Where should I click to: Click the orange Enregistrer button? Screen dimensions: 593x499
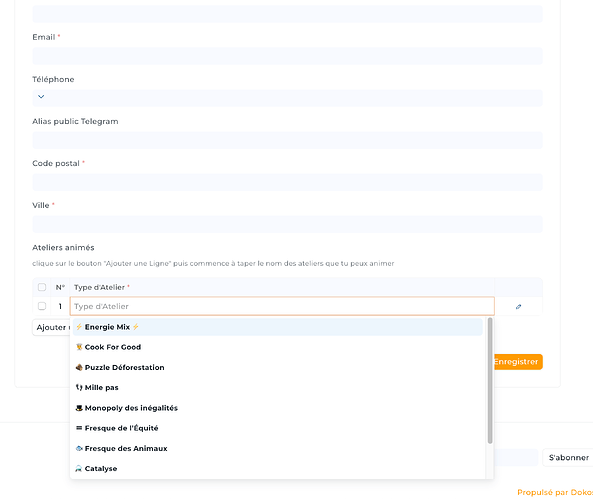pyautogui.click(x=518, y=362)
